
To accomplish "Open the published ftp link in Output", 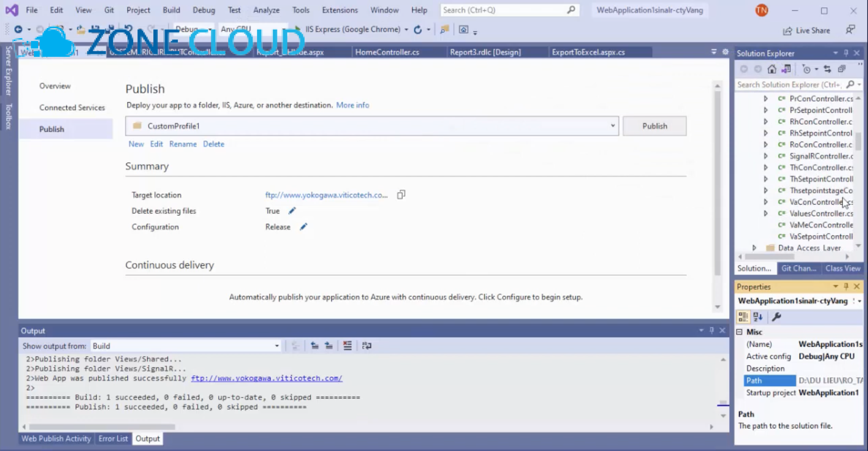I will pyautogui.click(x=267, y=378).
